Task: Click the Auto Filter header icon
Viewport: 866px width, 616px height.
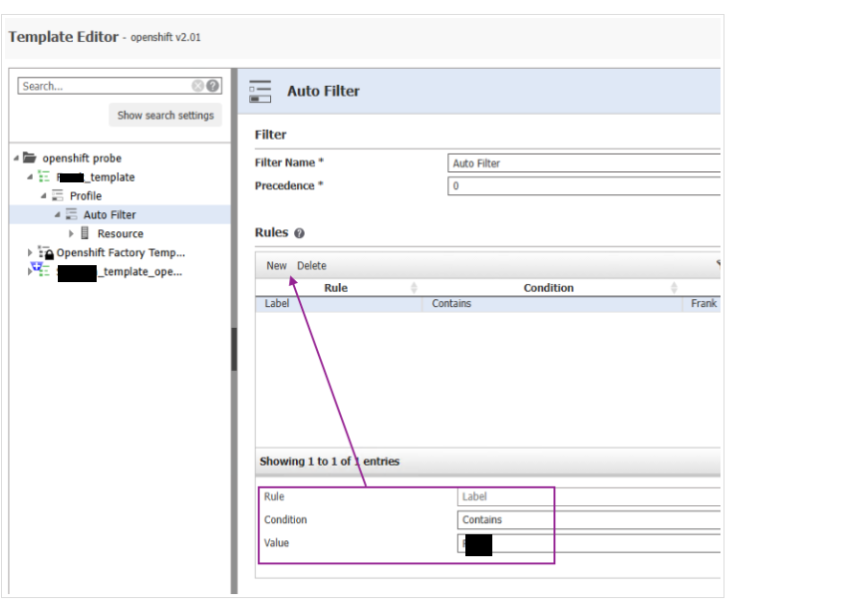Action: 260,91
